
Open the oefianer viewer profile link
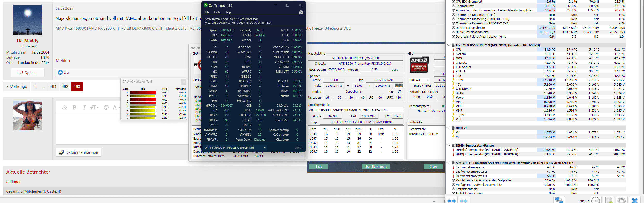coord(14,182)
